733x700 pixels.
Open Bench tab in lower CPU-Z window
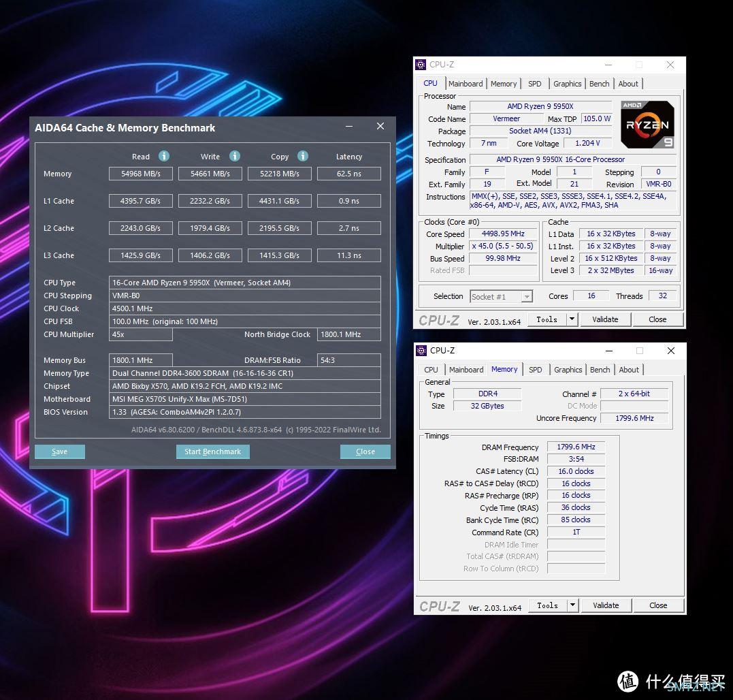(600, 369)
